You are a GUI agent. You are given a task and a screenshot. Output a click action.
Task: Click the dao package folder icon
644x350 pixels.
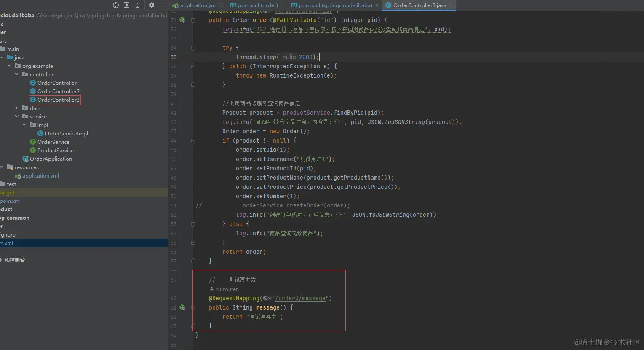(x=25, y=108)
